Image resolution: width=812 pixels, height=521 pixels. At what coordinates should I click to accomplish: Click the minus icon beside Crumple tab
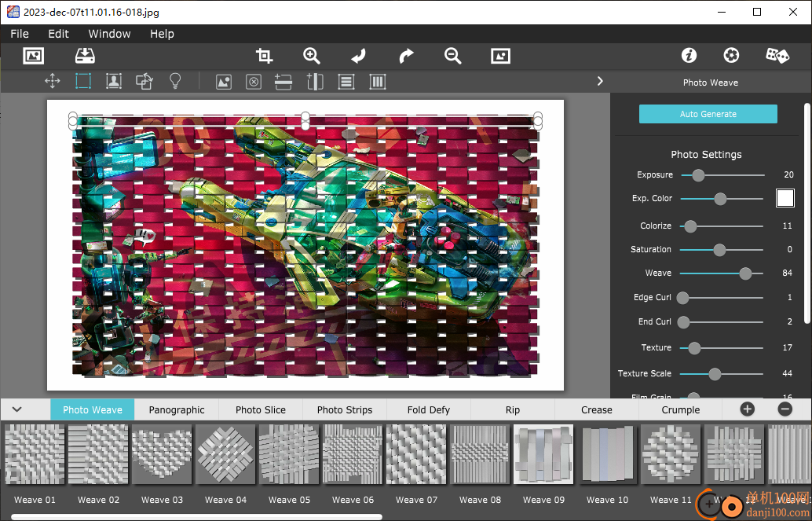785,409
